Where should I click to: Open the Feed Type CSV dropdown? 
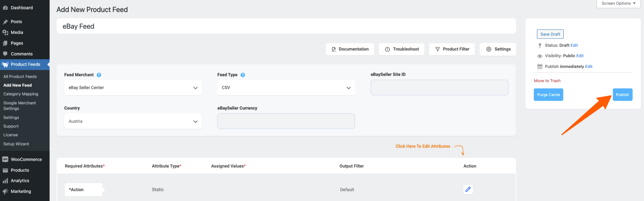(x=286, y=88)
